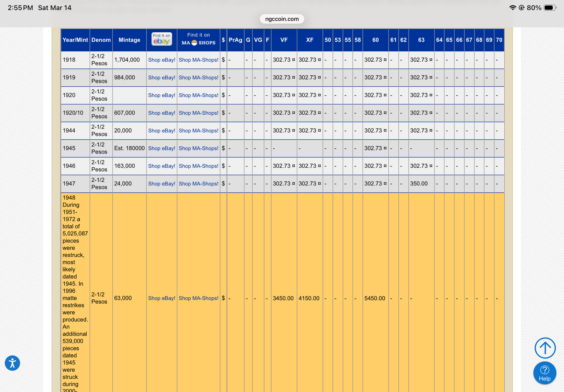Select the Year/Mint column header
The image size is (564, 392).
tap(75, 40)
